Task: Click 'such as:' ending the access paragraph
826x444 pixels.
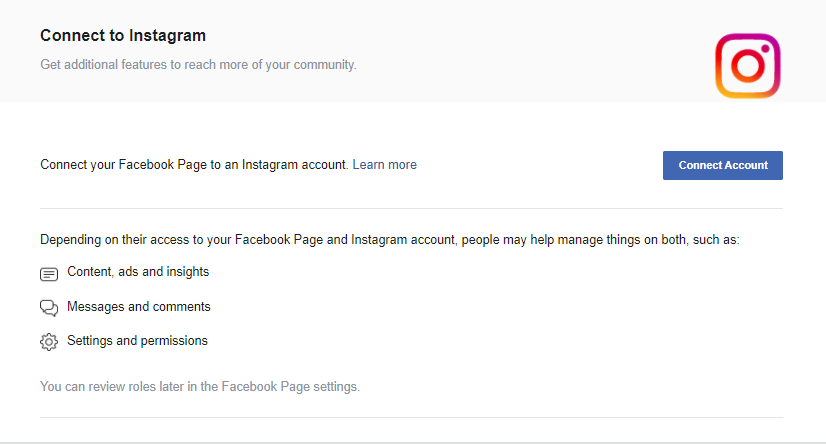Action: (x=715, y=240)
